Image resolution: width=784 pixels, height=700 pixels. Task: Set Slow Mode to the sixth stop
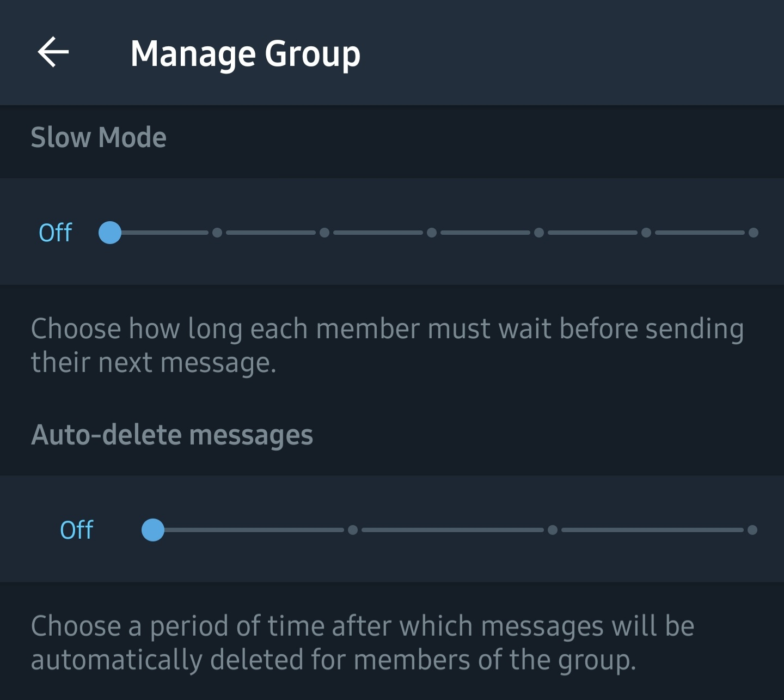pos(646,233)
